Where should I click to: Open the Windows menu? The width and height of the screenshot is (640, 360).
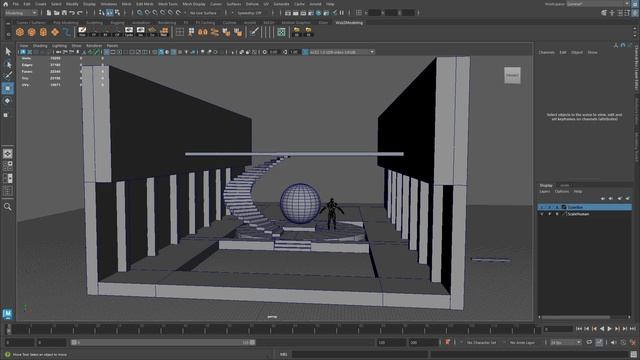[x=109, y=4]
